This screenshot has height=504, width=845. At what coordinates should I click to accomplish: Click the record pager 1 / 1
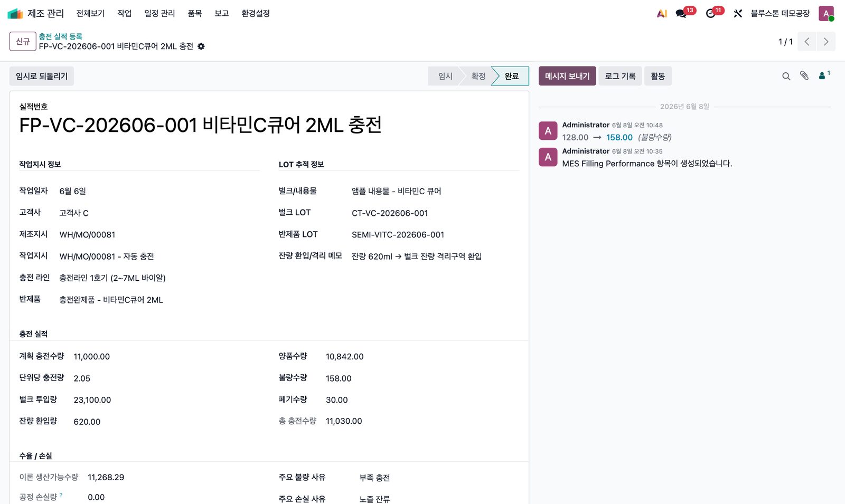[x=785, y=42]
